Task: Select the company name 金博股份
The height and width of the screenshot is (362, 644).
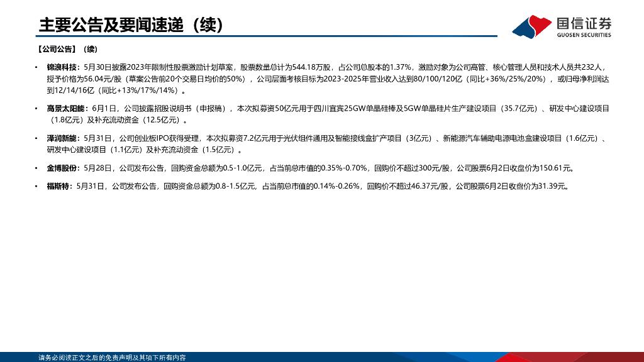Action: pos(62,168)
